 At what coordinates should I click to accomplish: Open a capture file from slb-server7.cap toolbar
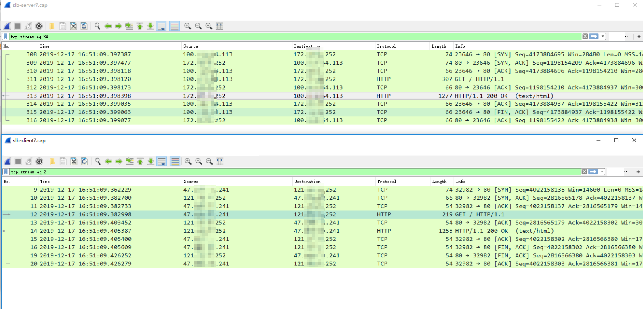pos(52,26)
